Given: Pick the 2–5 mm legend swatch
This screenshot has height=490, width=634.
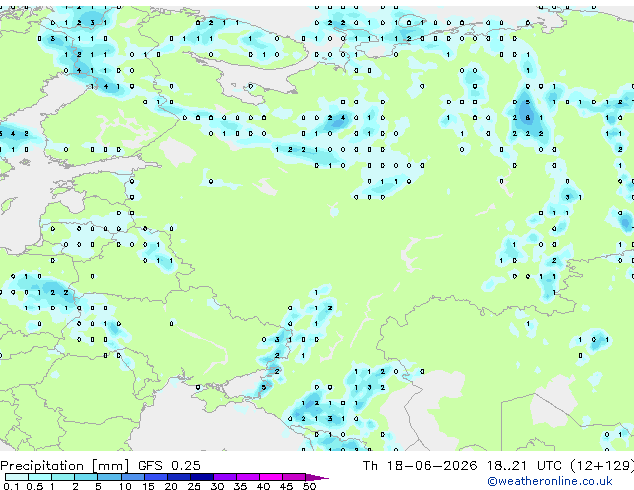Looking at the screenshot, I should pos(86,477).
